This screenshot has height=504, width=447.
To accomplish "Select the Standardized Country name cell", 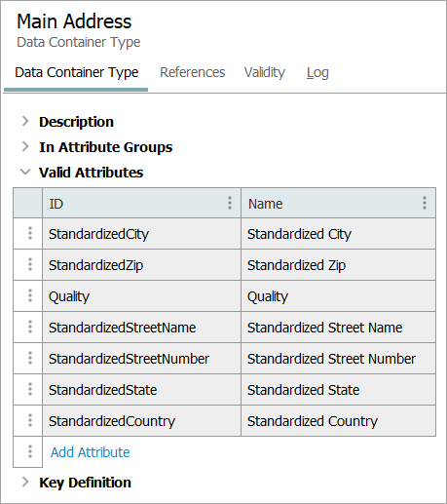I will [x=338, y=421].
